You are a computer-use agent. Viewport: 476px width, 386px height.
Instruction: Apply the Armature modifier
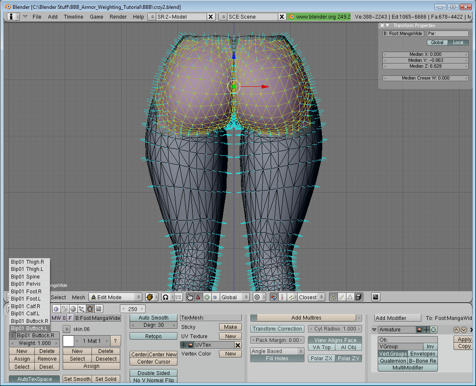464,339
